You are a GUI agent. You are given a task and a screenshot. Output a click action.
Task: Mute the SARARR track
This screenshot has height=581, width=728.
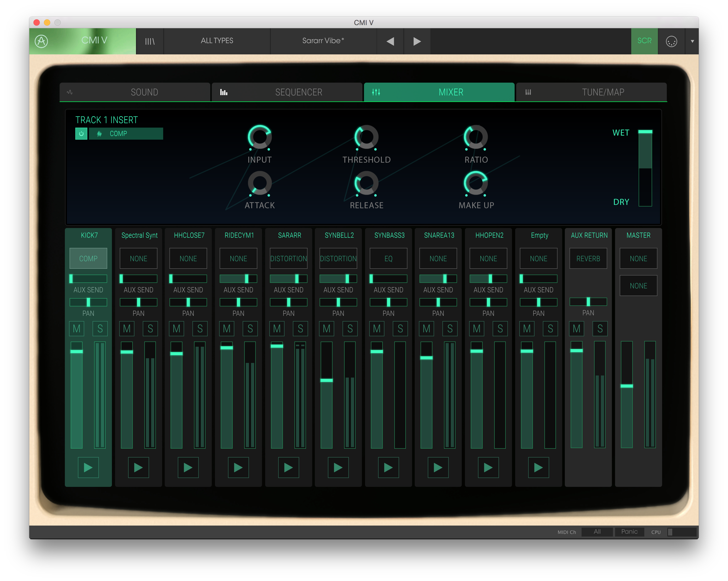pos(277,328)
